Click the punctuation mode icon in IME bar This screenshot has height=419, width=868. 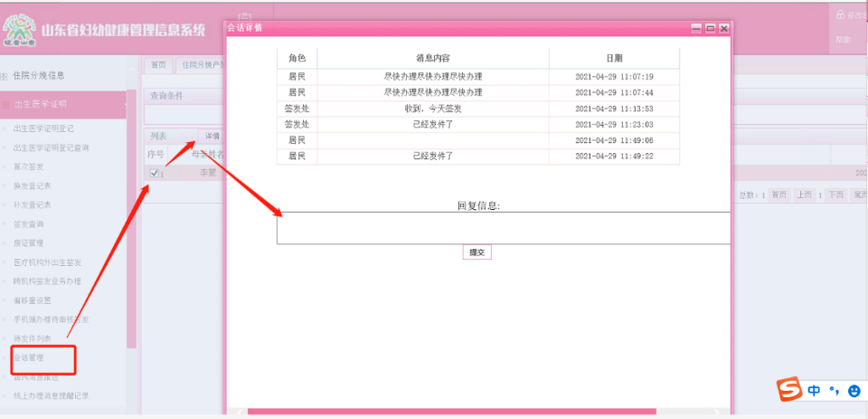pos(835,391)
